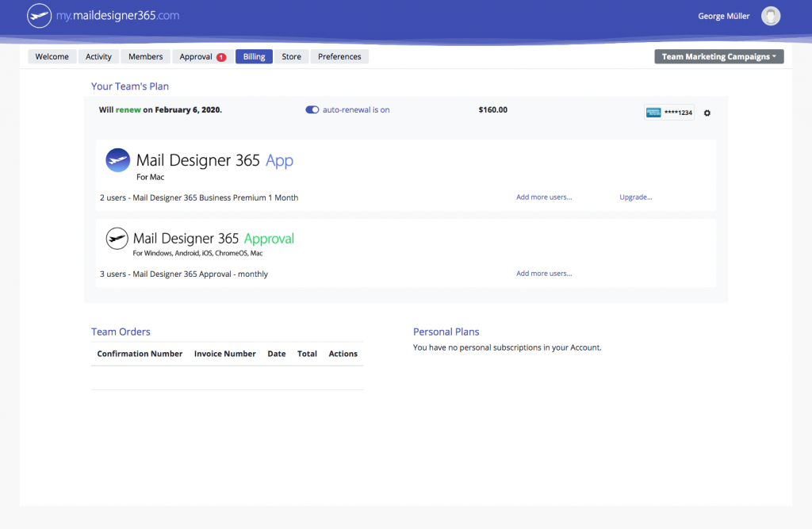Add more users to the App plan
Viewport: 812px width, 529px height.
click(544, 197)
